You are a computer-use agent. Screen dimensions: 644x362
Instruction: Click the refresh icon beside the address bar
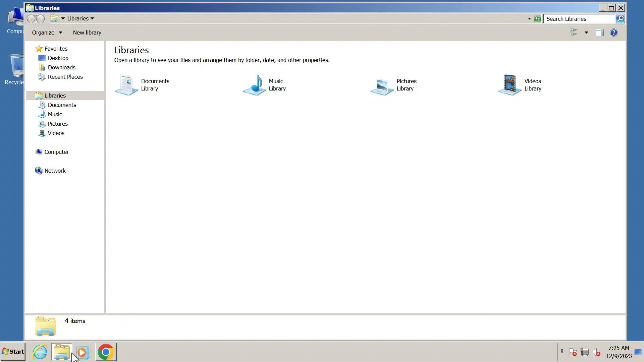coord(538,19)
